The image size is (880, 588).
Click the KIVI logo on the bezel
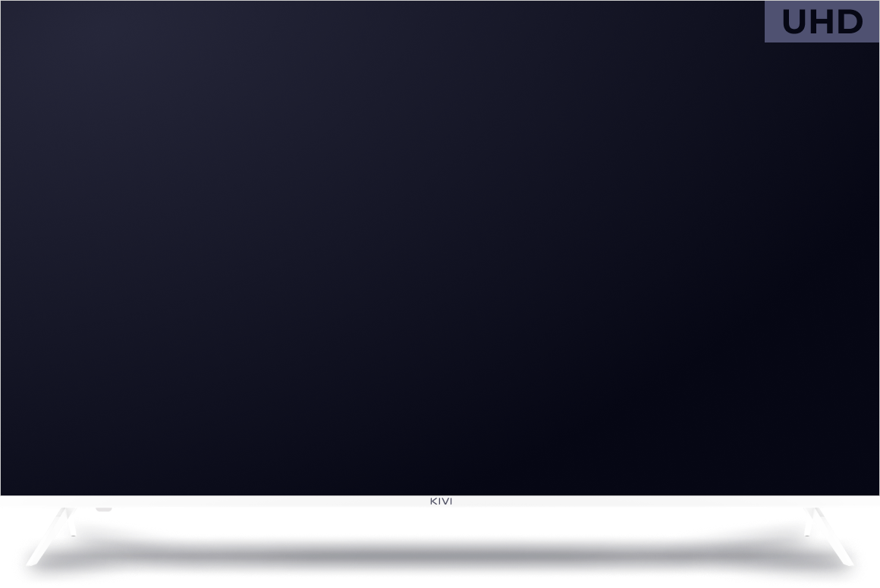(x=441, y=502)
